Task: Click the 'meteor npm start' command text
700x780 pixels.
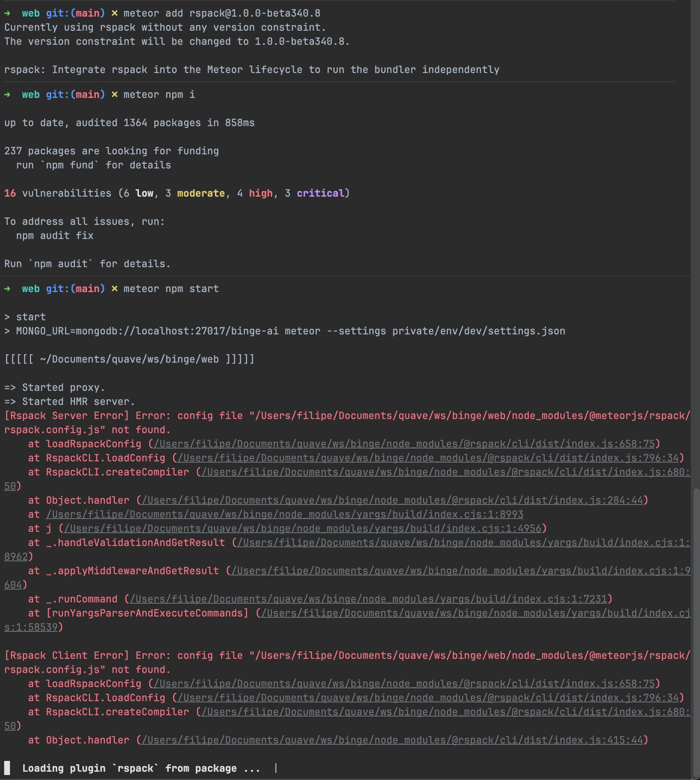Action: [x=171, y=289]
